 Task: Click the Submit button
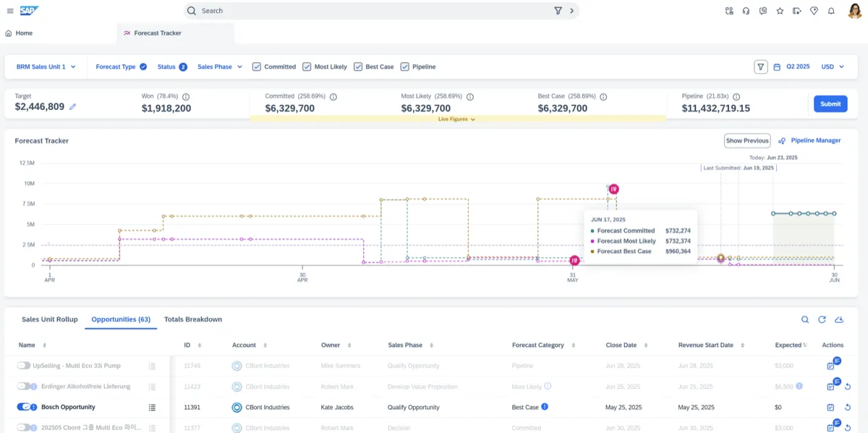(x=830, y=104)
